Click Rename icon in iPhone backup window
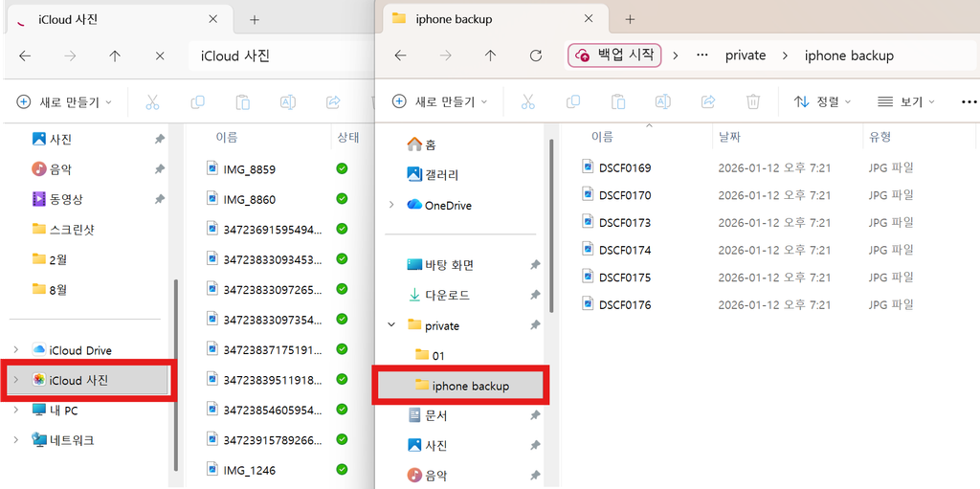980x489 pixels. [x=663, y=102]
